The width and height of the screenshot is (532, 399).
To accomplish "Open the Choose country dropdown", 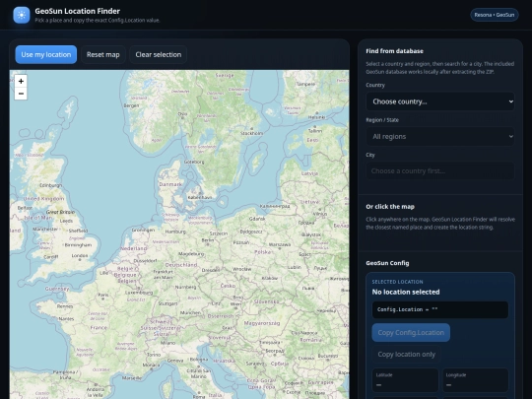I will click(440, 101).
